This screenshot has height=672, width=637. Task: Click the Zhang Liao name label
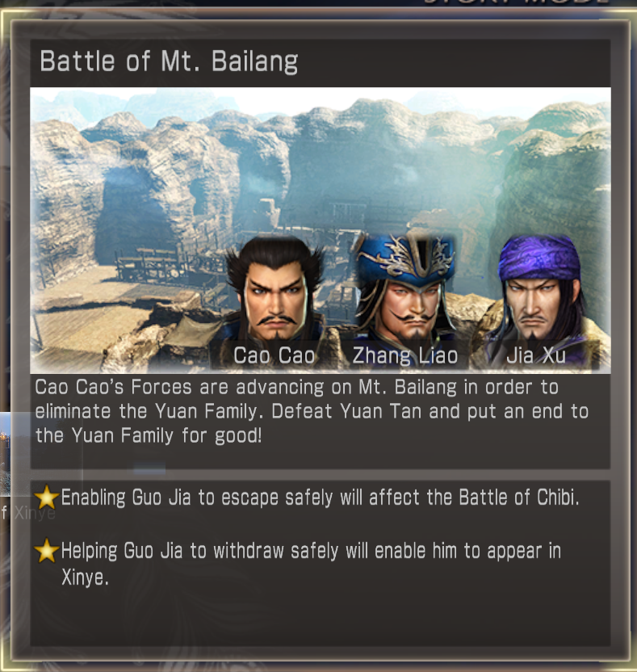pyautogui.click(x=405, y=355)
